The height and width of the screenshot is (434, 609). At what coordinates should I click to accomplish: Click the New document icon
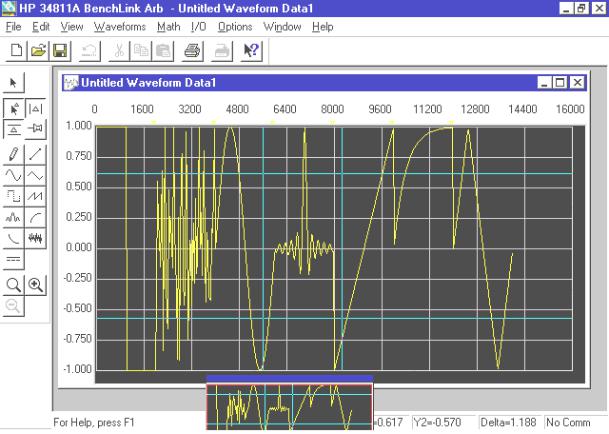point(16,51)
